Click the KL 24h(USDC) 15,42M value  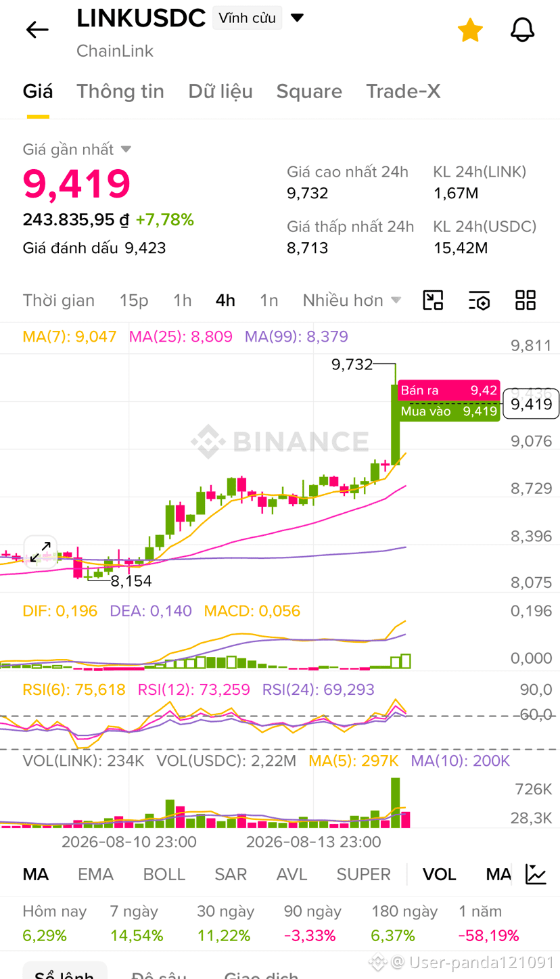[460, 248]
